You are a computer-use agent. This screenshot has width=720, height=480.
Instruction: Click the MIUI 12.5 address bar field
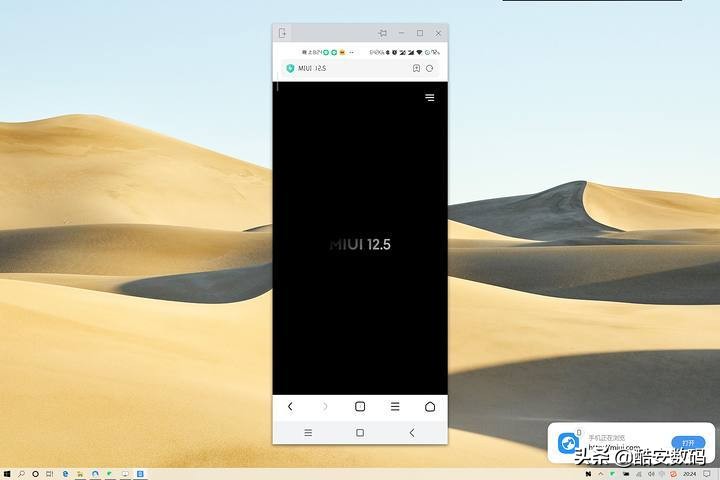click(x=360, y=68)
